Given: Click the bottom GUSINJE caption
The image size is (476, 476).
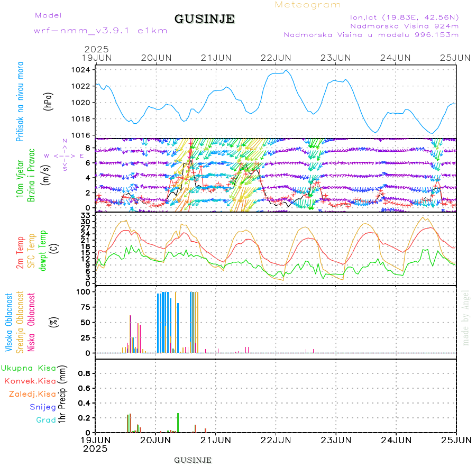Looking at the screenshot, I should tap(193, 460).
